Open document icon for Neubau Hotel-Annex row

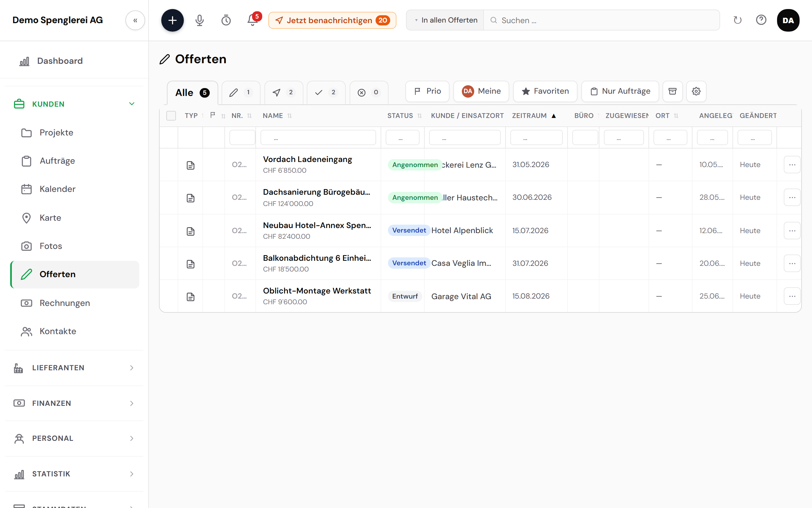tap(191, 231)
